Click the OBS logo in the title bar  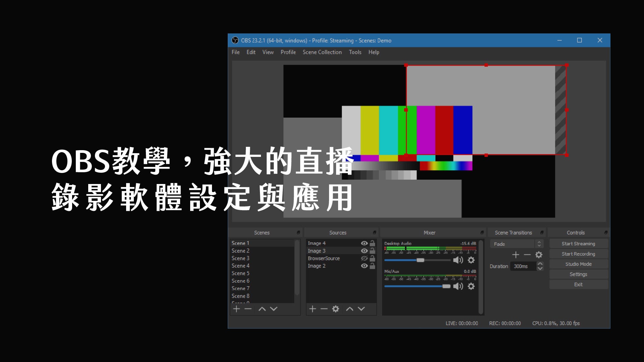(235, 40)
